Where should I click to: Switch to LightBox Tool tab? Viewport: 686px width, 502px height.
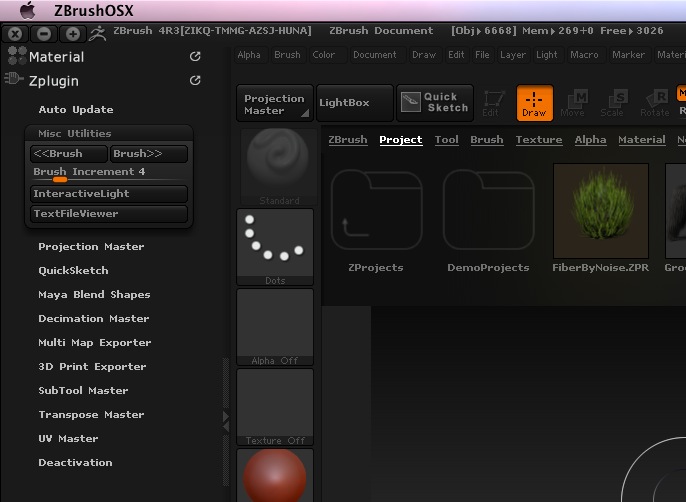coord(447,140)
